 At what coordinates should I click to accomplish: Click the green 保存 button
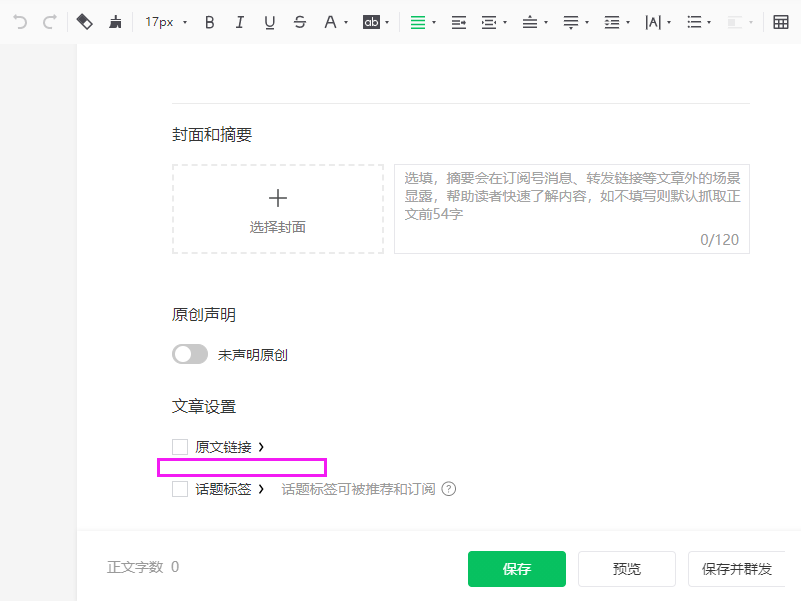pyautogui.click(x=517, y=569)
